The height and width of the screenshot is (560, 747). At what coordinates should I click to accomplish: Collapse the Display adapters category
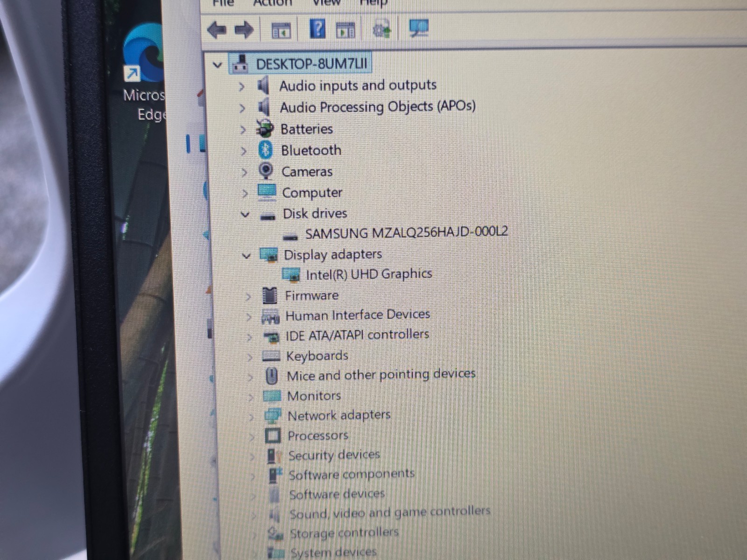(247, 255)
